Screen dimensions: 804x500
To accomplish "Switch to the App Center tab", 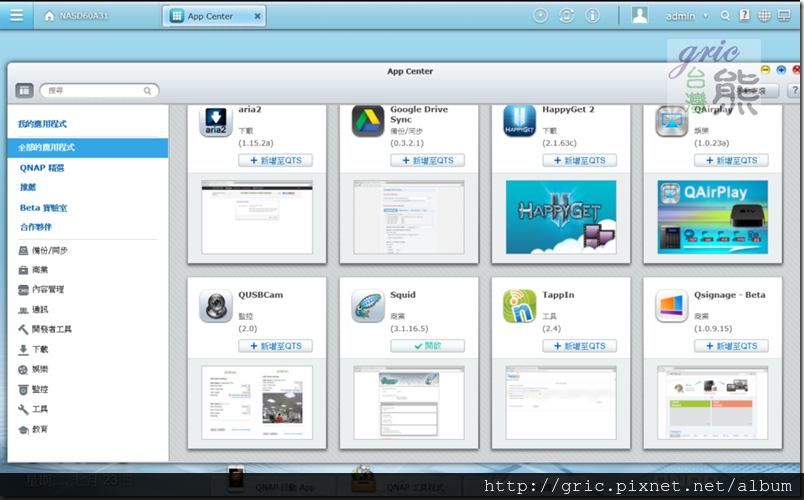I will pyautogui.click(x=214, y=16).
